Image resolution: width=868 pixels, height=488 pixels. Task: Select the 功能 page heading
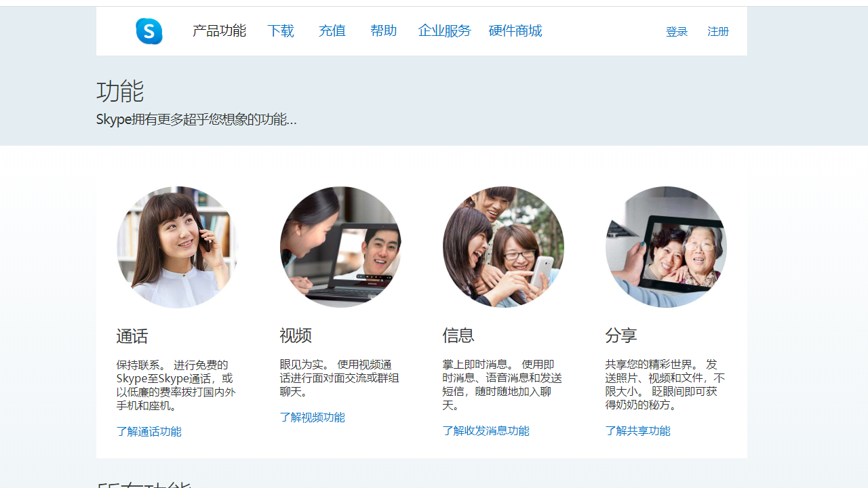click(120, 91)
